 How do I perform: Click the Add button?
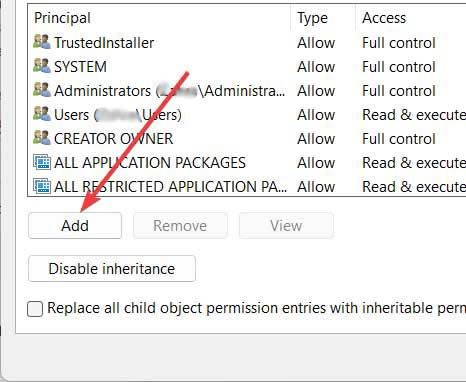pyautogui.click(x=75, y=226)
